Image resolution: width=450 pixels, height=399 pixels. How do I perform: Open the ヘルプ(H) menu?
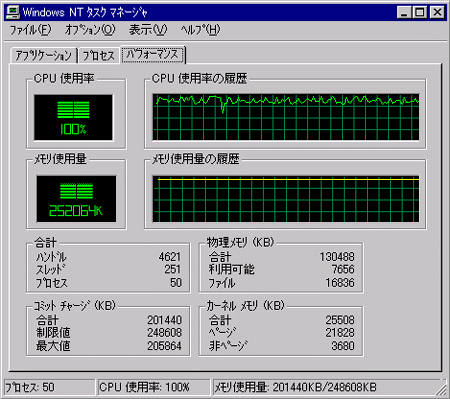pyautogui.click(x=201, y=30)
